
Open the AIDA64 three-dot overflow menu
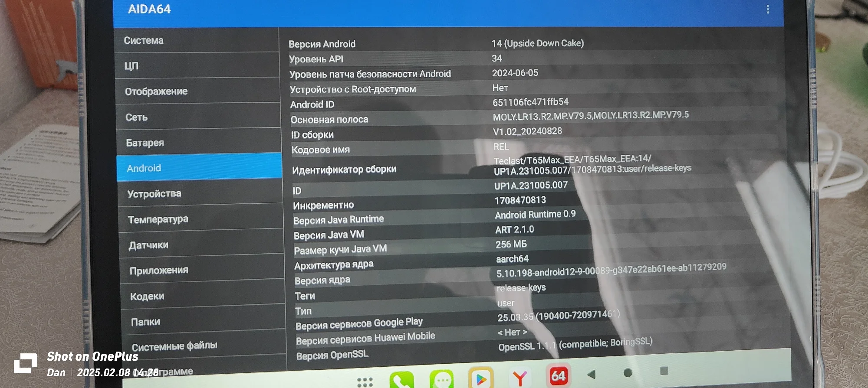[768, 9]
